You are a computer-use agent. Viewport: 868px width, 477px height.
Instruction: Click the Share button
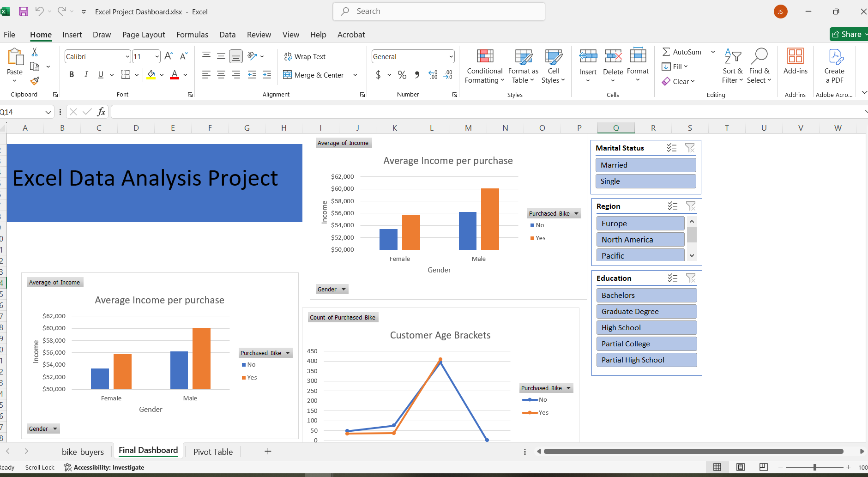849,34
